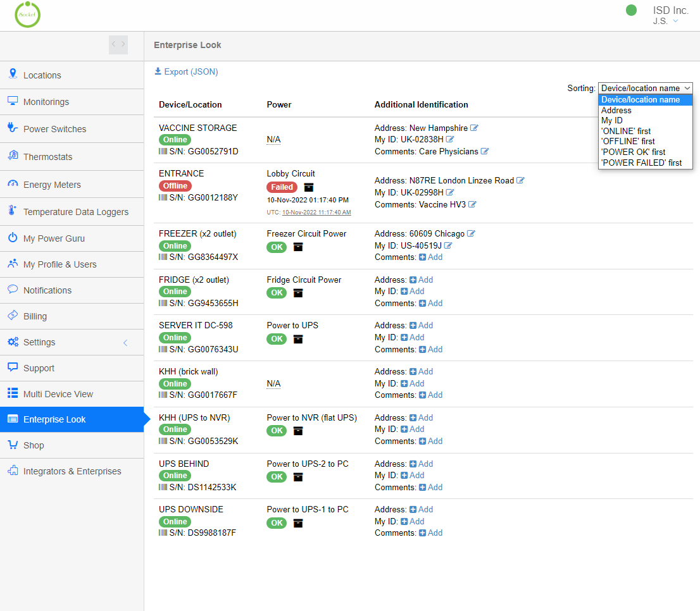
Task: Edit 60609 Chicago address pencil icon
Action: [471, 233]
